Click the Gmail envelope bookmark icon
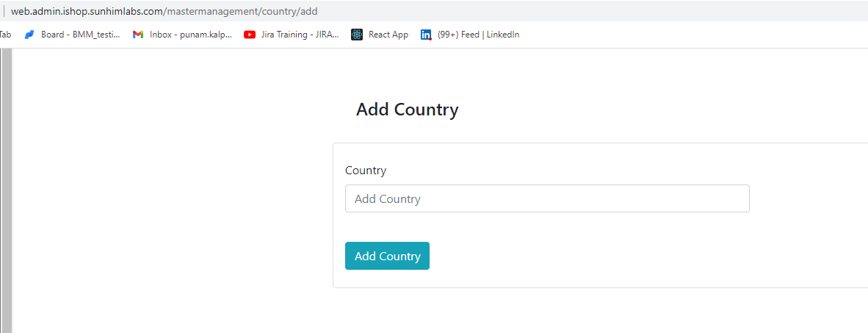Screen dimensions: 868x333 coord(138,35)
